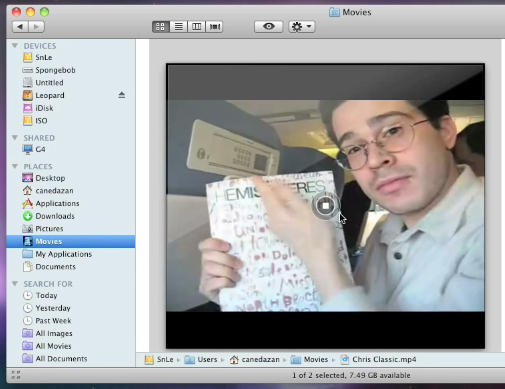Select Chris Classic.mp4 in path bar
505x389 pixels.
378,360
